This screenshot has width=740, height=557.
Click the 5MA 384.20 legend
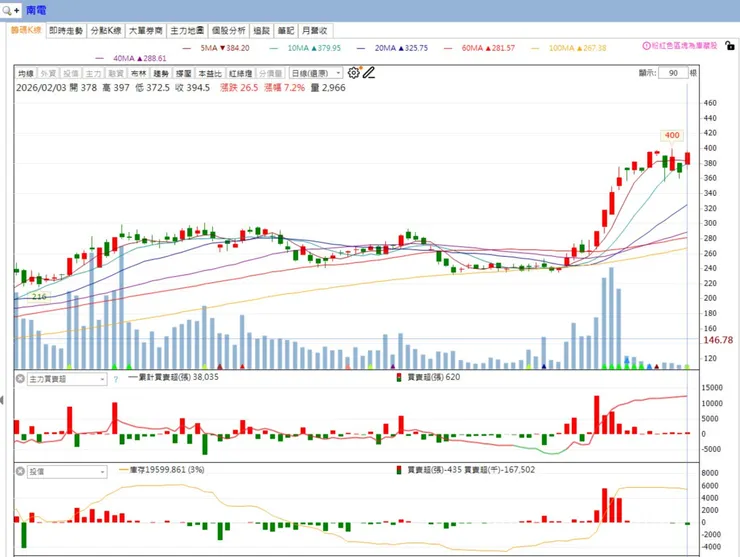tap(216, 48)
